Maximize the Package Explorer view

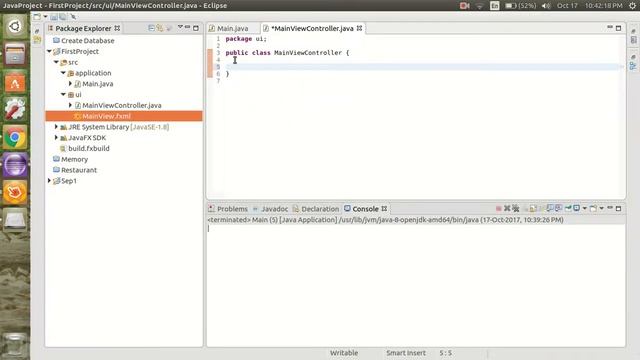tap(196, 28)
